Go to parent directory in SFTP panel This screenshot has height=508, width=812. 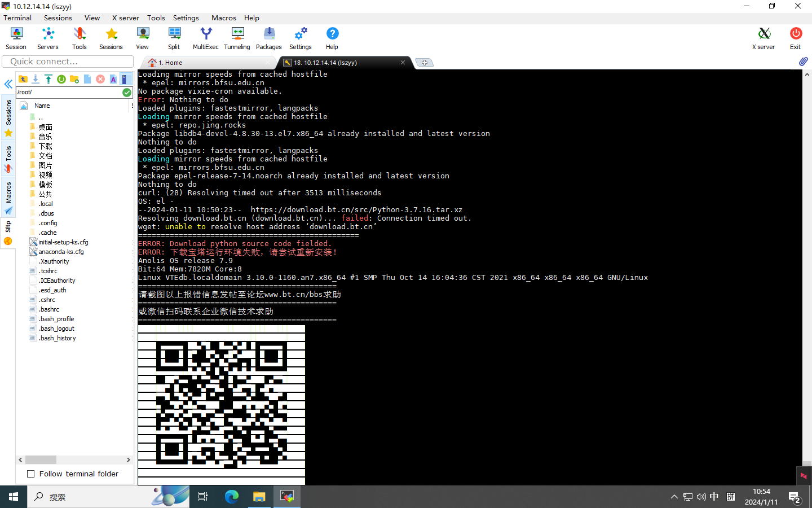(x=23, y=79)
